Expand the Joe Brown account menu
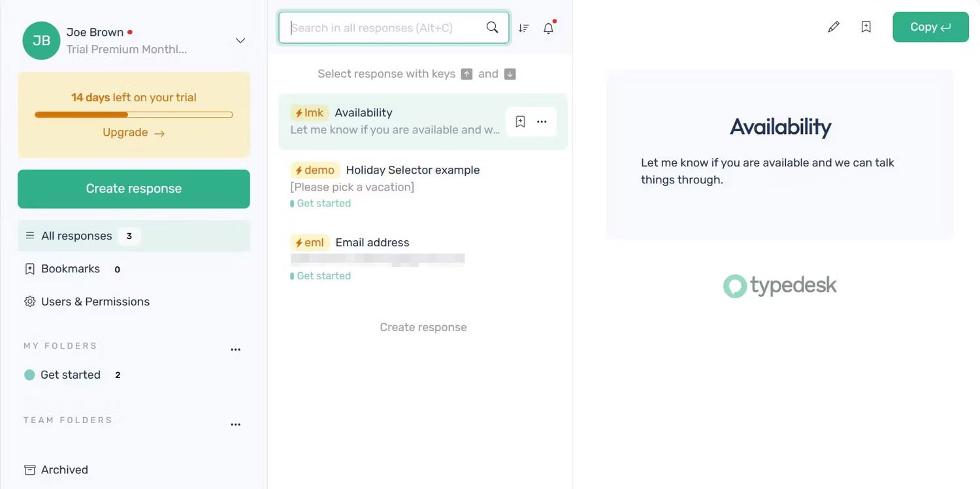Viewport: 980px width, 489px height. tap(240, 40)
